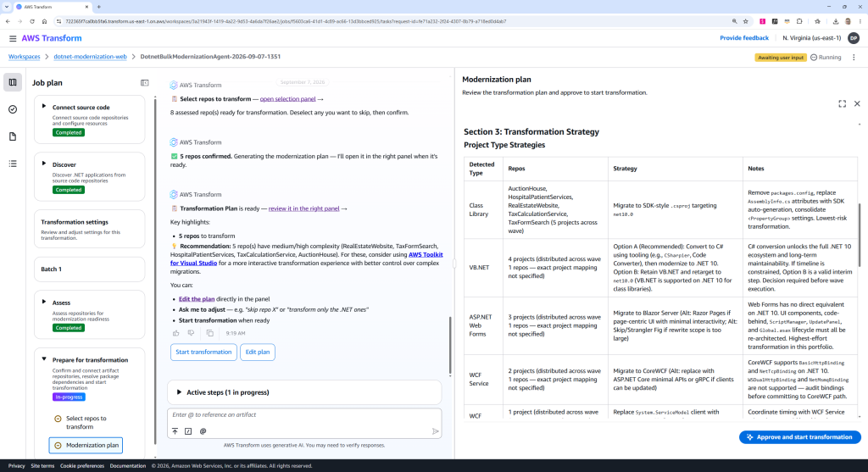Click the chat conversation scrollbar
The image size is (868, 472).
point(450,347)
